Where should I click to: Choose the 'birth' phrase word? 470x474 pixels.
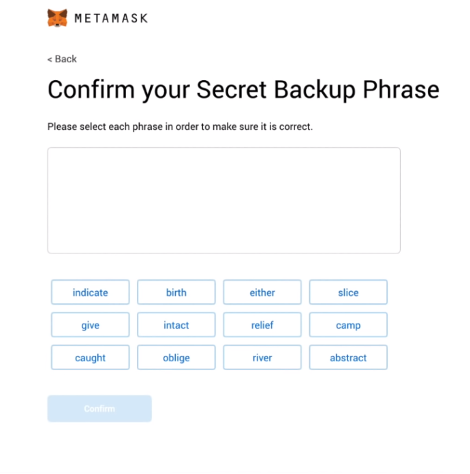pyautogui.click(x=176, y=292)
